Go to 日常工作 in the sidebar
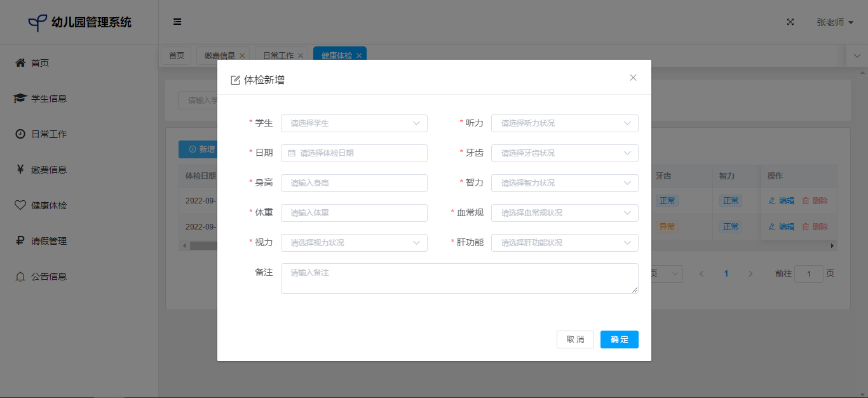 48,134
